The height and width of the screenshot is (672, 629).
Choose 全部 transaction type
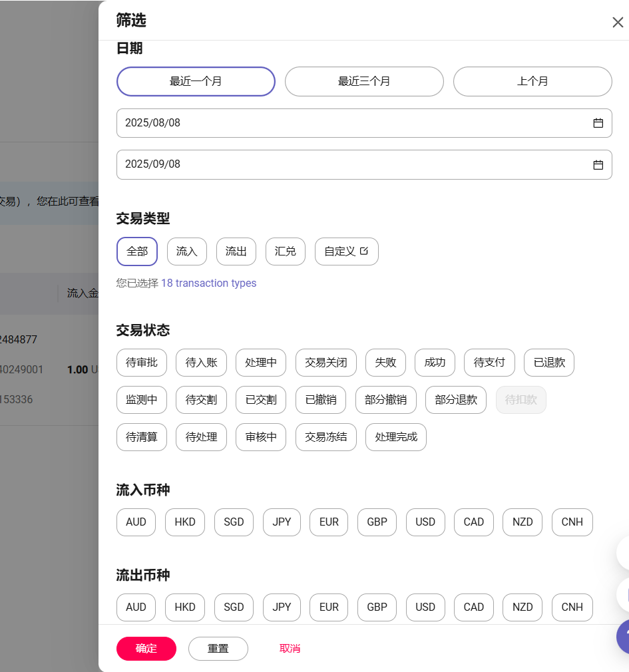tap(137, 252)
